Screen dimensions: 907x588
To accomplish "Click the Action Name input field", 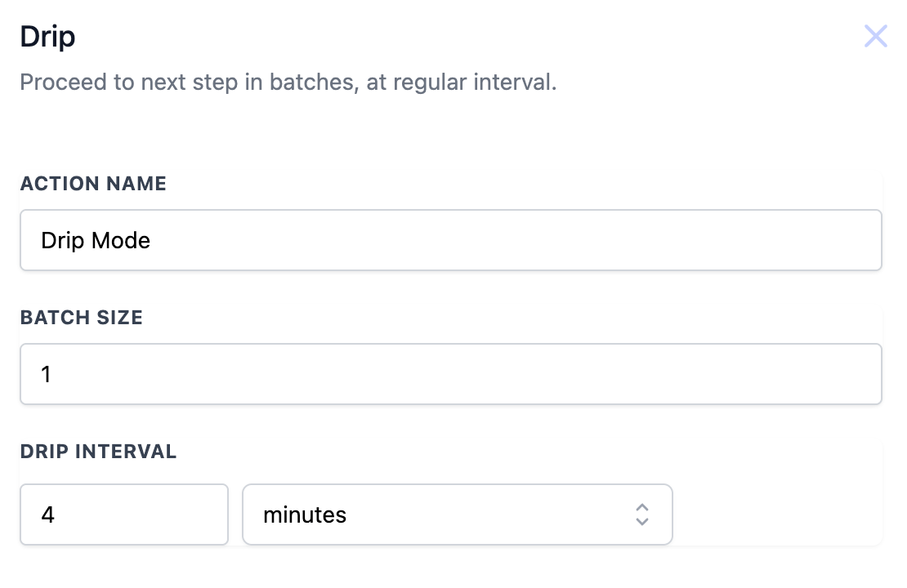I will pos(450,240).
